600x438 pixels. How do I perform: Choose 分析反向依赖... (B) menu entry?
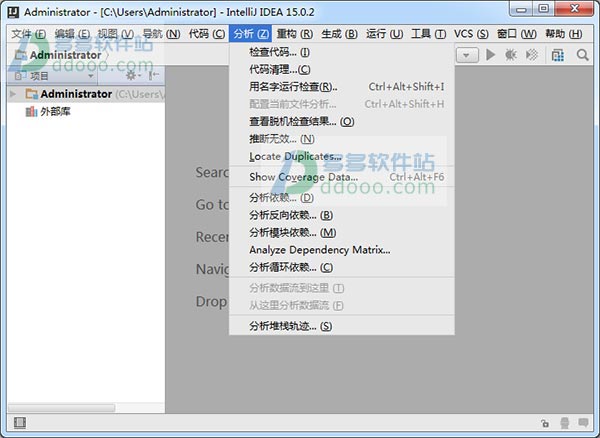pyautogui.click(x=342, y=215)
